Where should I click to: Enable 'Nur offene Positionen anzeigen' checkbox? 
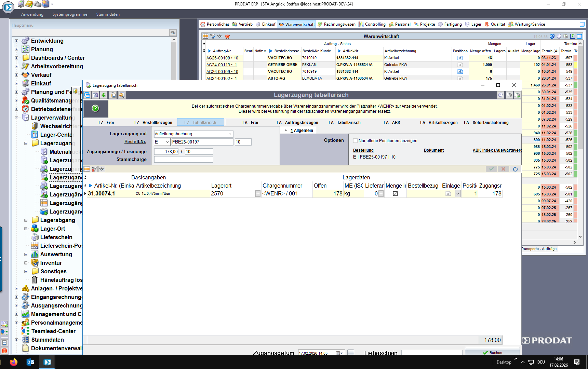[x=356, y=141]
